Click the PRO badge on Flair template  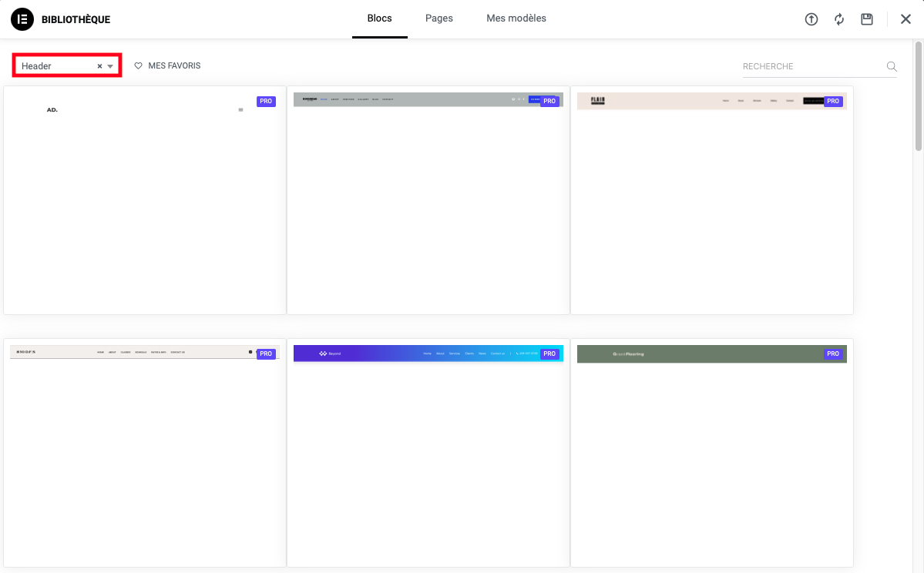click(833, 101)
